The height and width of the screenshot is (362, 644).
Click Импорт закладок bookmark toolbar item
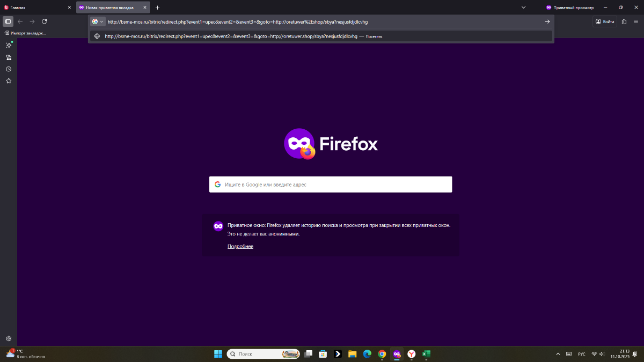click(25, 33)
